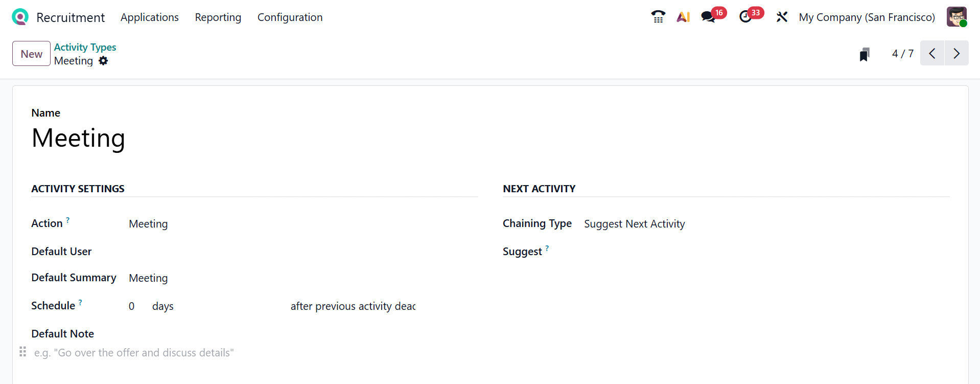The width and height of the screenshot is (980, 384).
Task: Open the VoIP phone dialer icon
Action: (658, 17)
